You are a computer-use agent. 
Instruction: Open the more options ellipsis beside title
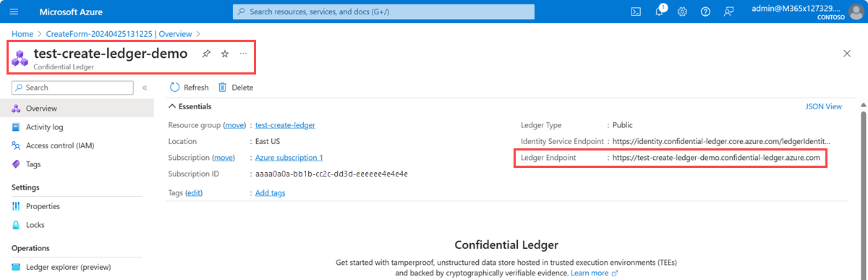243,54
